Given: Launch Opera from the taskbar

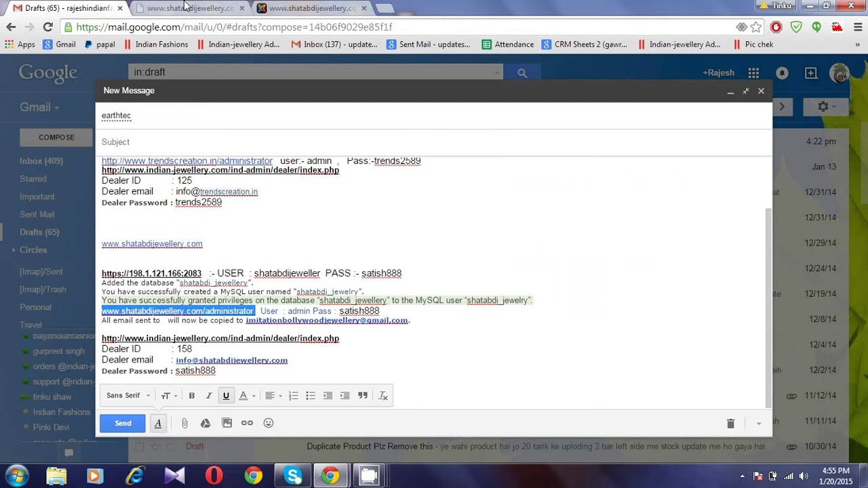Looking at the screenshot, I should 214,476.
